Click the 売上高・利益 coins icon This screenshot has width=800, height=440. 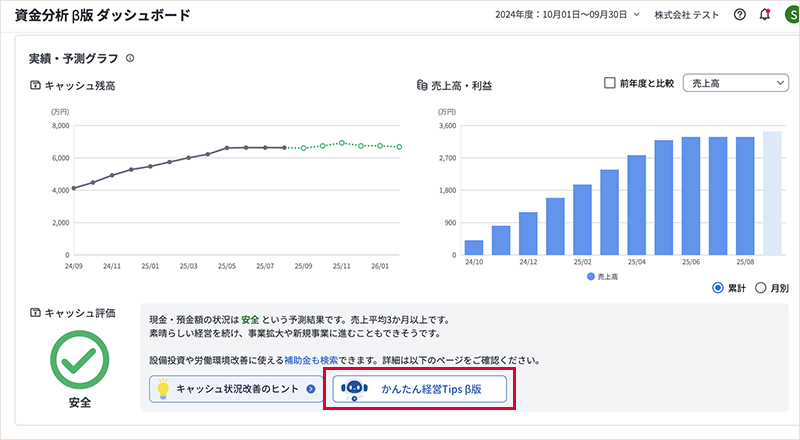pos(422,86)
